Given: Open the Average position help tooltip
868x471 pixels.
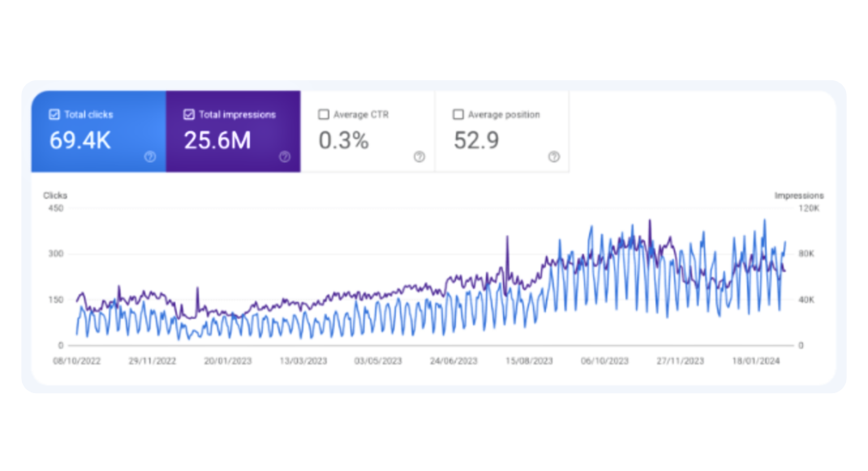Looking at the screenshot, I should (554, 157).
